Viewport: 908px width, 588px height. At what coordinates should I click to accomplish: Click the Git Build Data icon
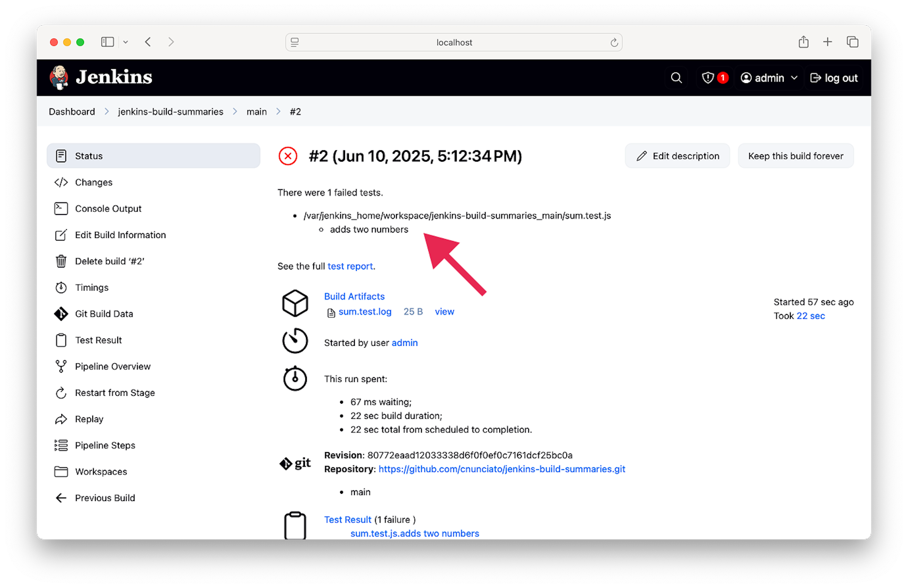point(61,314)
